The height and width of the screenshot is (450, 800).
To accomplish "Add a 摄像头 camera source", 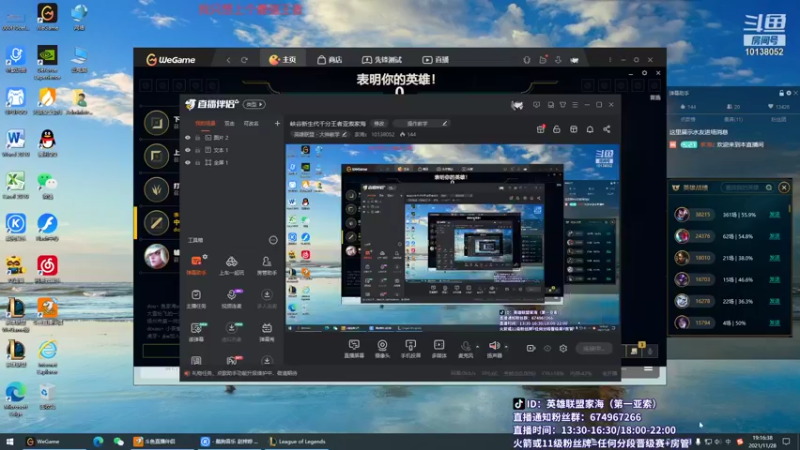I will tap(382, 349).
